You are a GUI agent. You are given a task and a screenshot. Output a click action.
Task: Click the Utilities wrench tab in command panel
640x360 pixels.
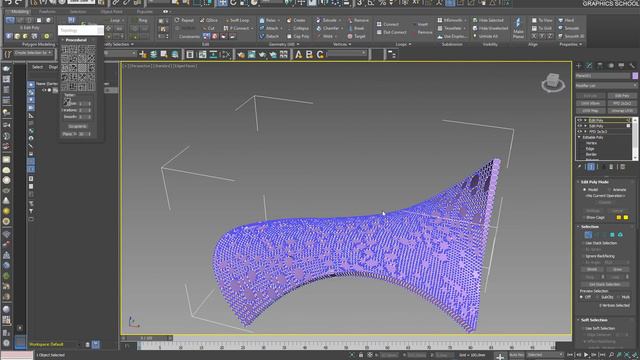coord(632,66)
